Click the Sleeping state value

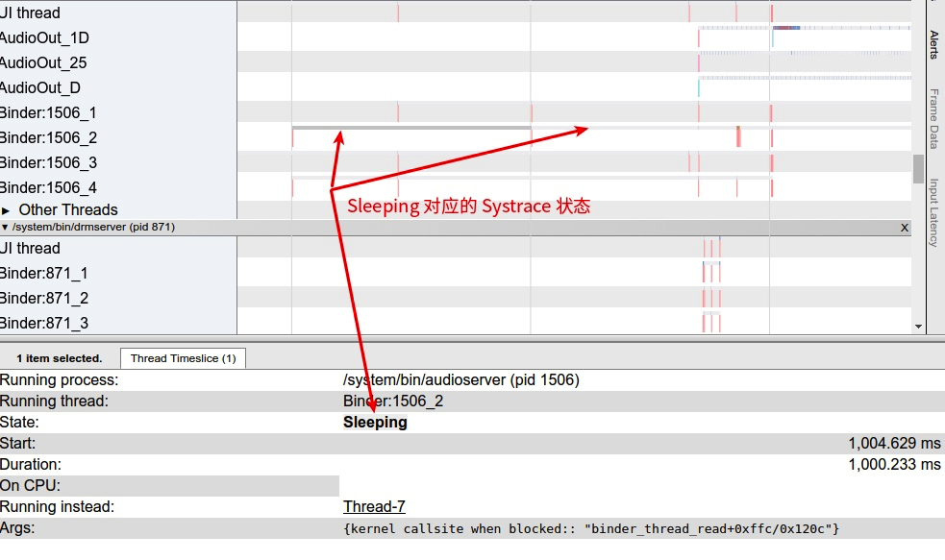coord(375,422)
